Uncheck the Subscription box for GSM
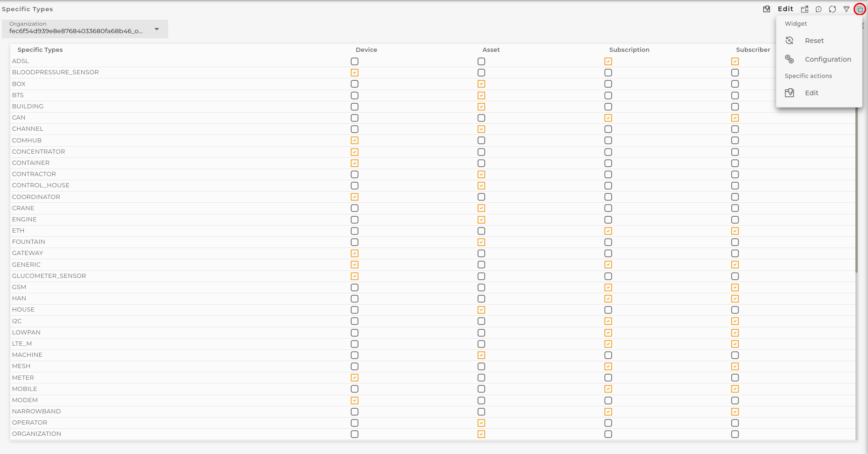The height and width of the screenshot is (454, 868). pyautogui.click(x=608, y=287)
